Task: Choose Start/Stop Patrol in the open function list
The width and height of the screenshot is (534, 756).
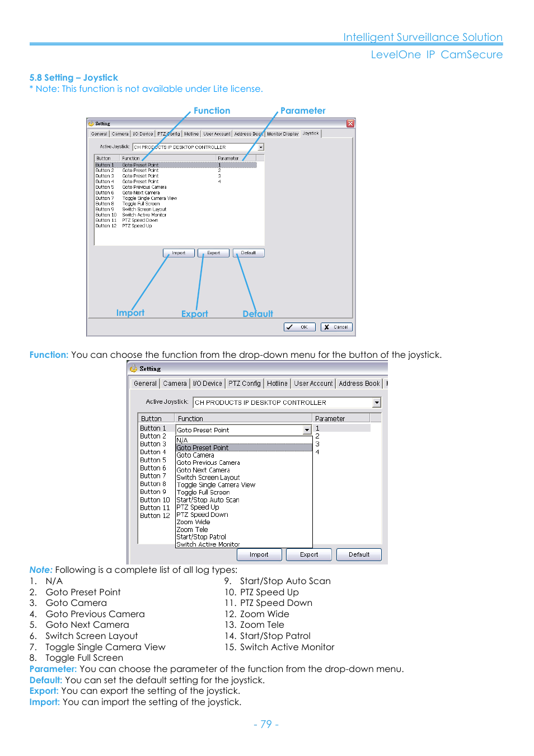Action: click(x=243, y=537)
